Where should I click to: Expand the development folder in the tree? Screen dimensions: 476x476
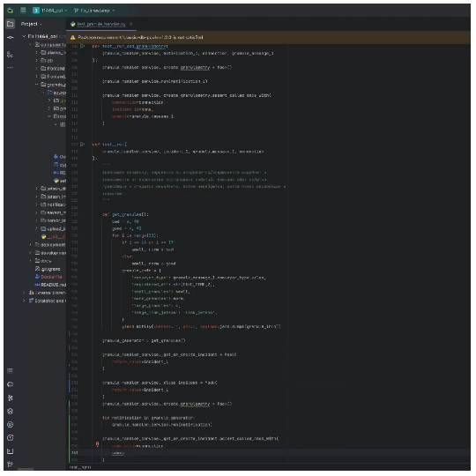tap(30, 253)
